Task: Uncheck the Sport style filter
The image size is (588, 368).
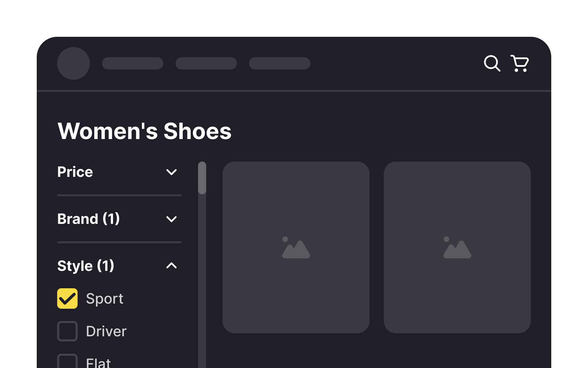Action: pos(67,298)
